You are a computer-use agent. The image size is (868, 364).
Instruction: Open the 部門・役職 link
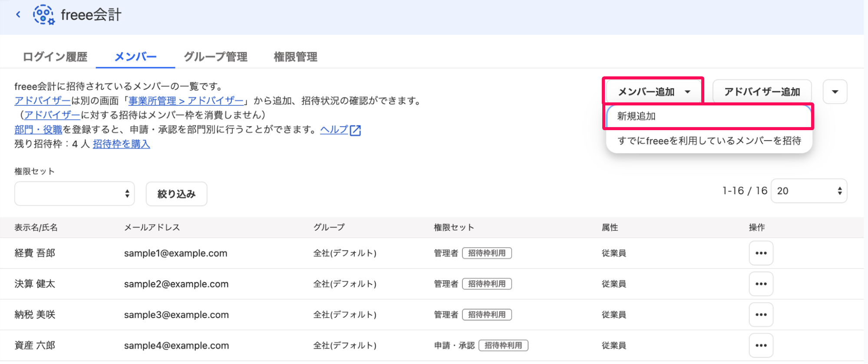point(38,129)
